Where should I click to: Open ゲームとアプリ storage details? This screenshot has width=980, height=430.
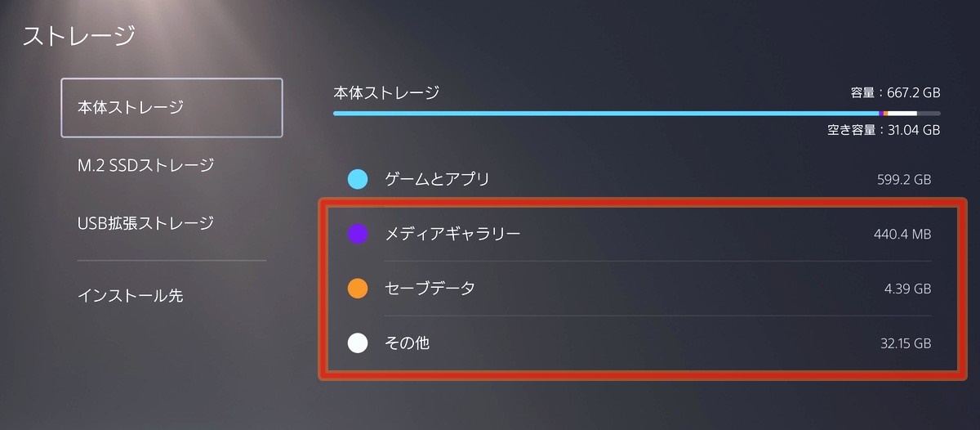437,179
